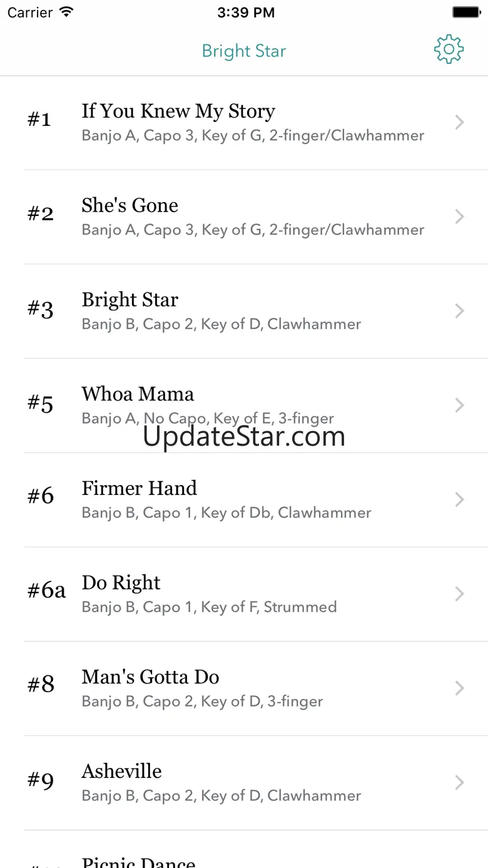Select song number #3 label
This screenshot has height=868, width=488.
[x=41, y=309]
